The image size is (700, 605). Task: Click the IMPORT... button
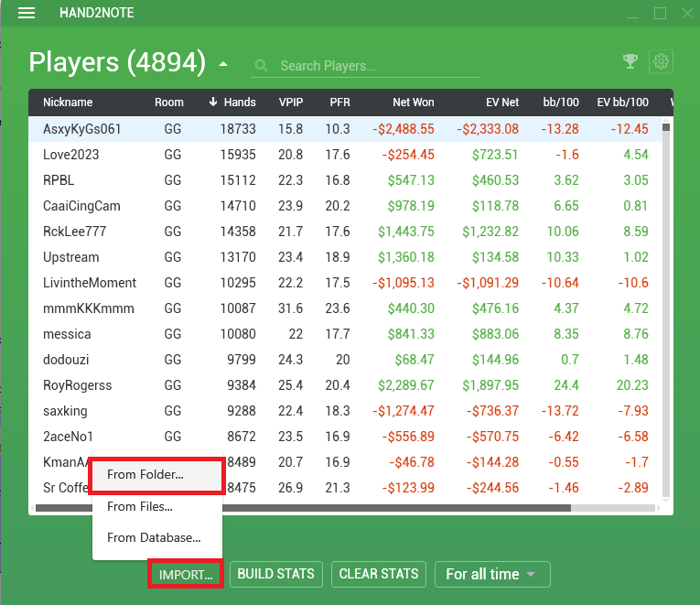pyautogui.click(x=185, y=575)
